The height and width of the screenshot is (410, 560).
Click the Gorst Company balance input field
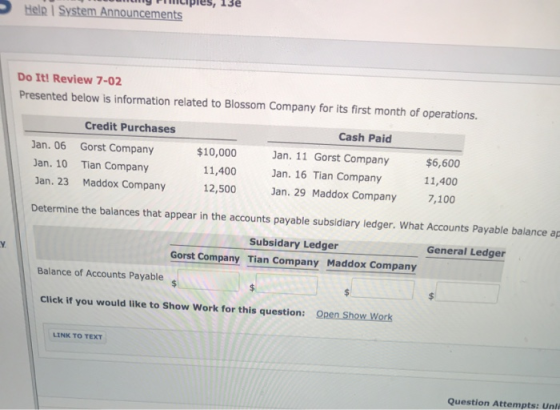click(x=209, y=281)
